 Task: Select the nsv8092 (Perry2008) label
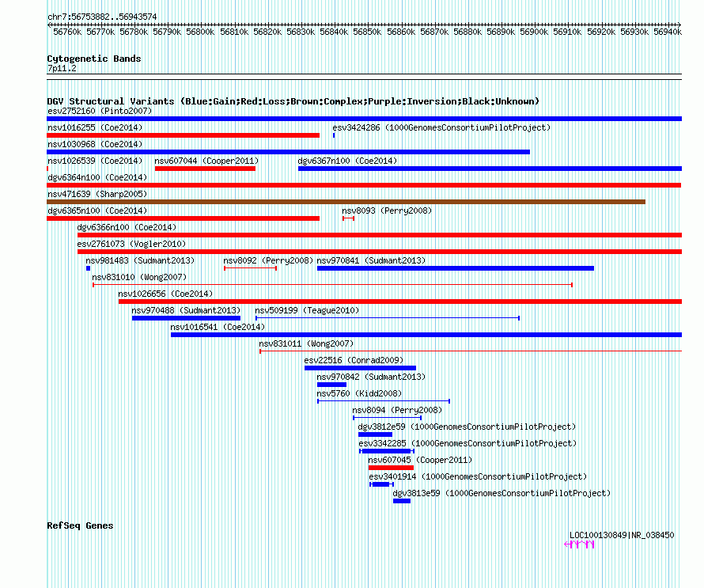(x=268, y=260)
